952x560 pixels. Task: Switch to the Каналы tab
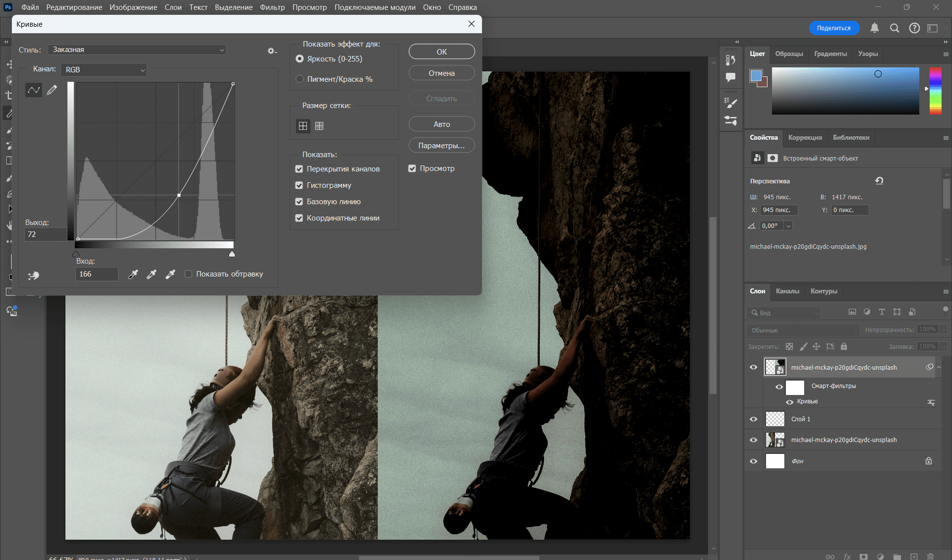tap(787, 291)
